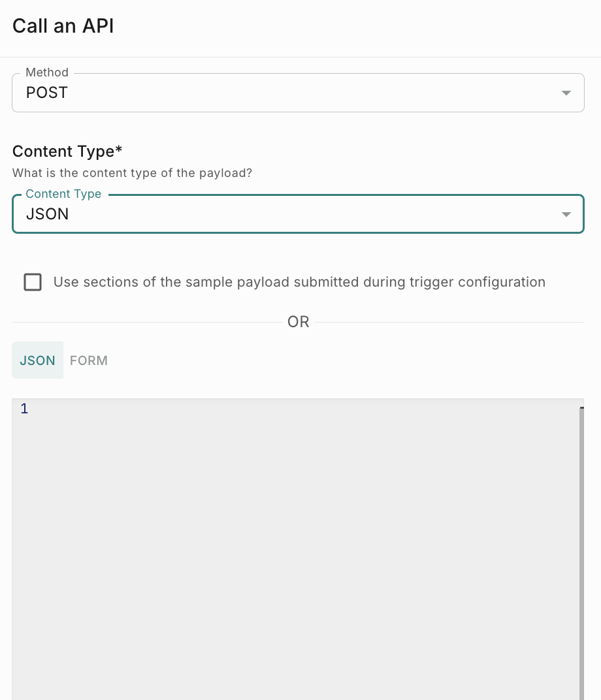
Task: Click the small "Method" field label
Action: [x=47, y=72]
